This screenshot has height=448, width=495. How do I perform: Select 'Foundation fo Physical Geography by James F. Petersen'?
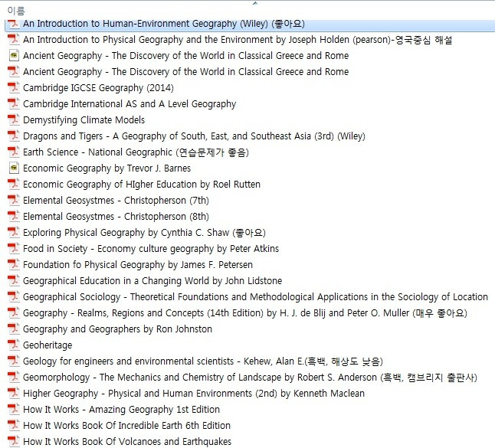(x=138, y=265)
